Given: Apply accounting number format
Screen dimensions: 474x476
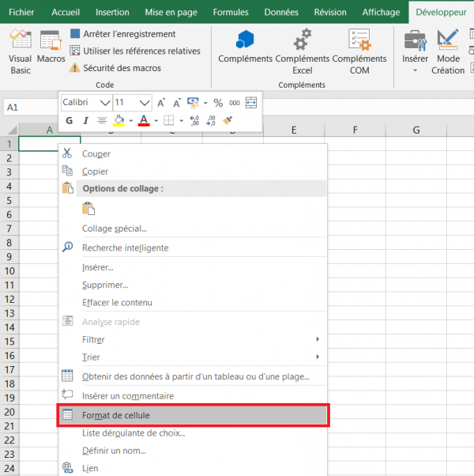Looking at the screenshot, I should pos(193,103).
